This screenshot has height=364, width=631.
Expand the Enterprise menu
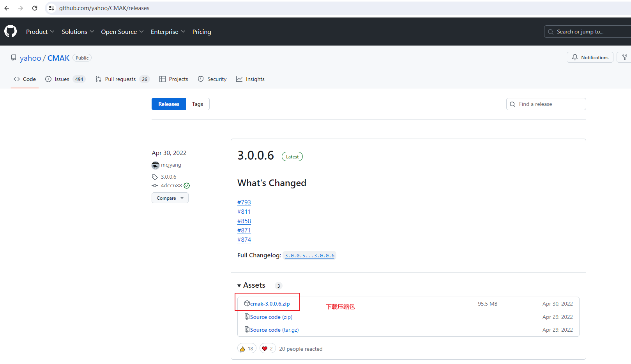(168, 32)
